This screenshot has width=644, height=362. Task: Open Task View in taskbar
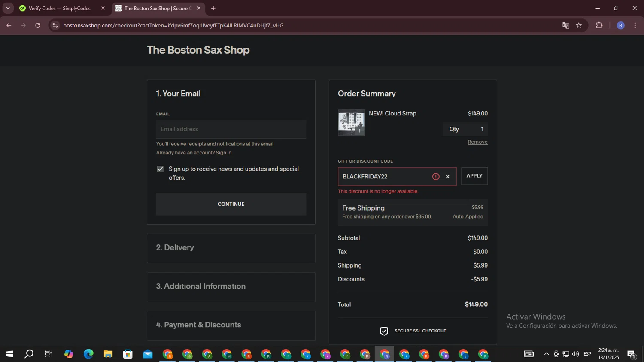pos(49,354)
